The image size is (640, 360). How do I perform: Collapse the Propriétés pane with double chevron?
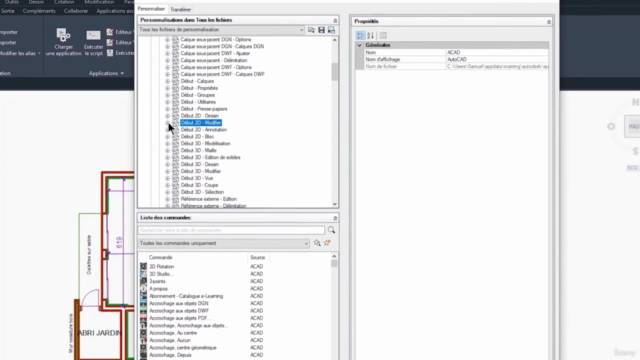coord(549,22)
